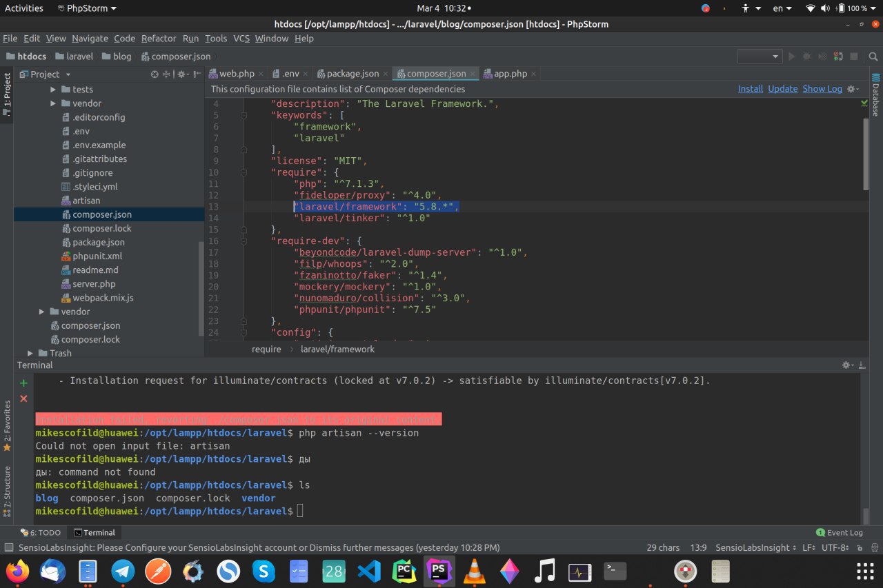The width and height of the screenshot is (883, 588).
Task: Add a new terminal session with plus icon
Action: (x=23, y=383)
